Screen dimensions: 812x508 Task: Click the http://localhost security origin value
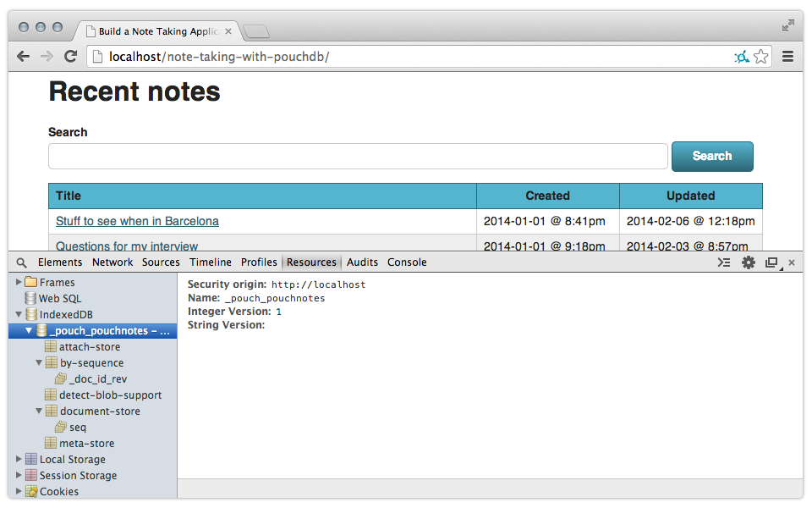tap(319, 284)
